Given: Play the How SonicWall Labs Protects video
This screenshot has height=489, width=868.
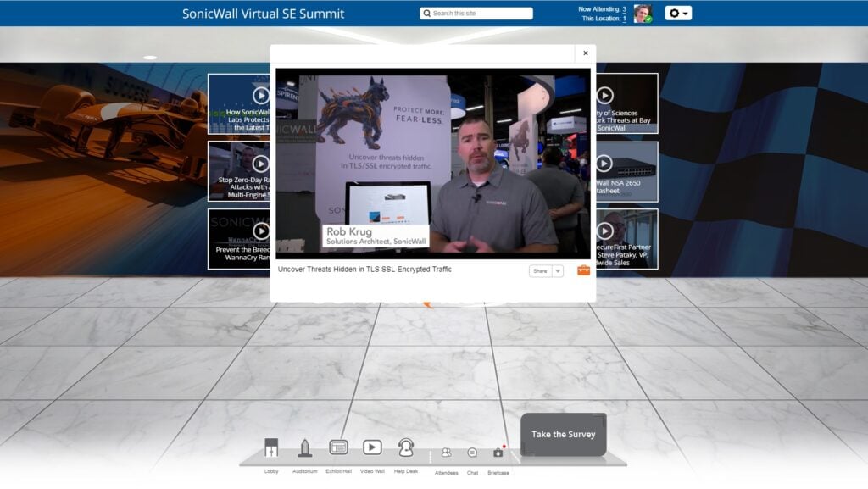Looking at the screenshot, I should click(x=261, y=96).
